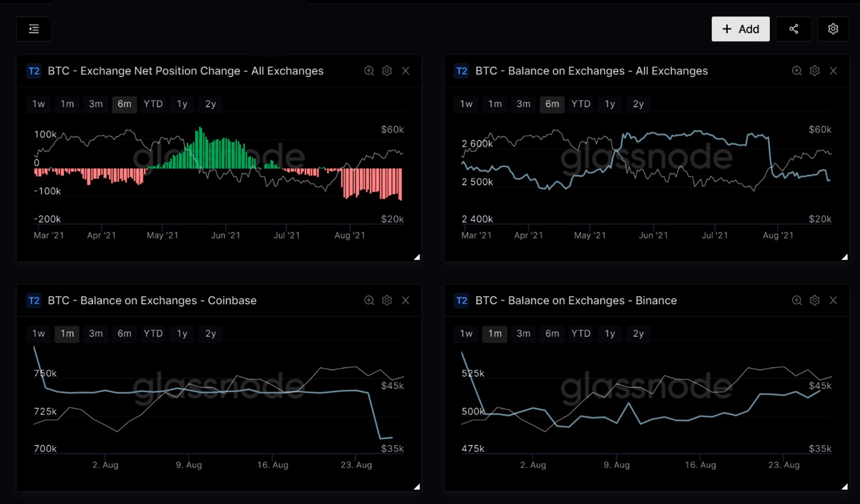Screen dimensions: 860x504
Task: Collapse the sidebar menu icon
Action: coord(33,29)
